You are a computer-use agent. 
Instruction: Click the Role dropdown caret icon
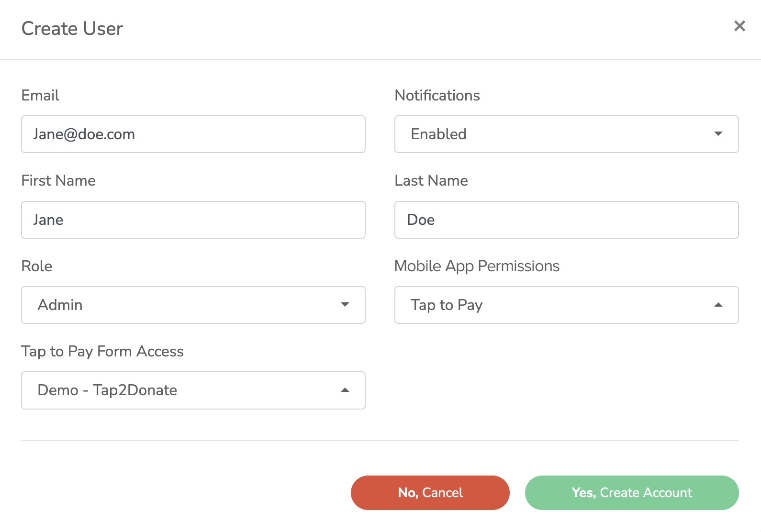click(345, 304)
